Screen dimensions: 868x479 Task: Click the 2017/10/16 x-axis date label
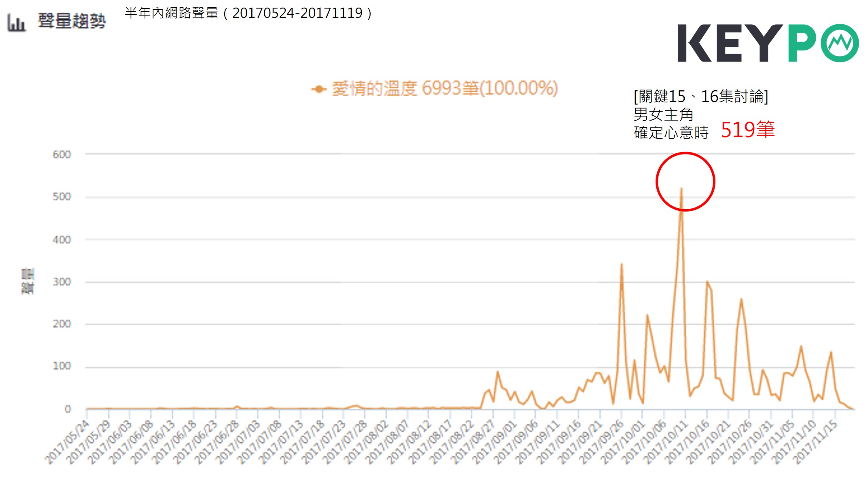[x=687, y=442]
